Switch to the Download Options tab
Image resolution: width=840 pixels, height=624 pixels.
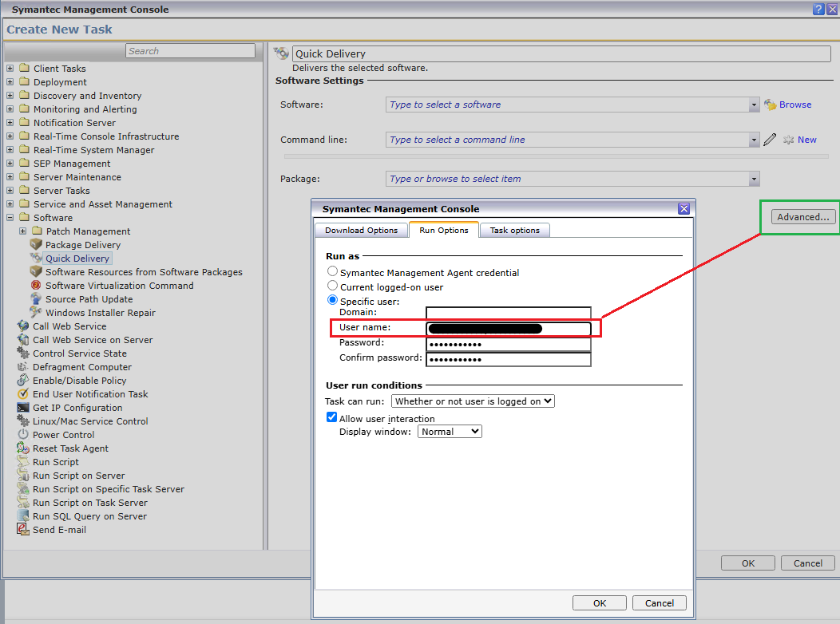coord(361,231)
